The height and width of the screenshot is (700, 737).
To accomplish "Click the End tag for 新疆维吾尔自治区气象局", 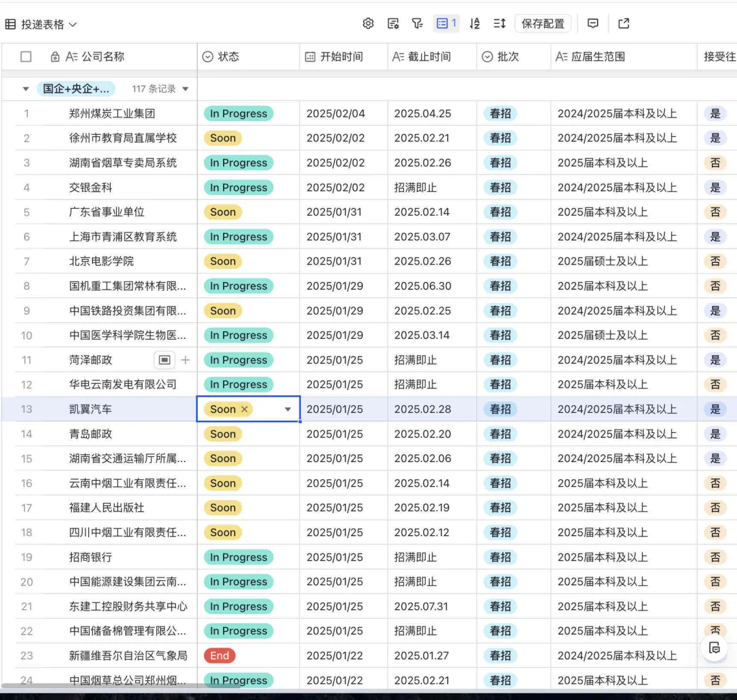I will click(220, 656).
